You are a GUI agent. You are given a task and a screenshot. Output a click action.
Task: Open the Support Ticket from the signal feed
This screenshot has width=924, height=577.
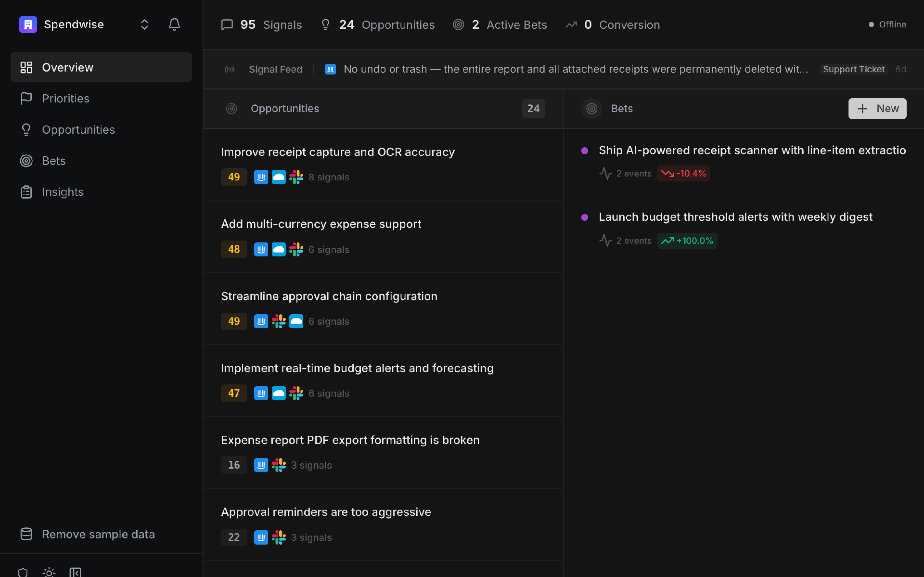(854, 69)
